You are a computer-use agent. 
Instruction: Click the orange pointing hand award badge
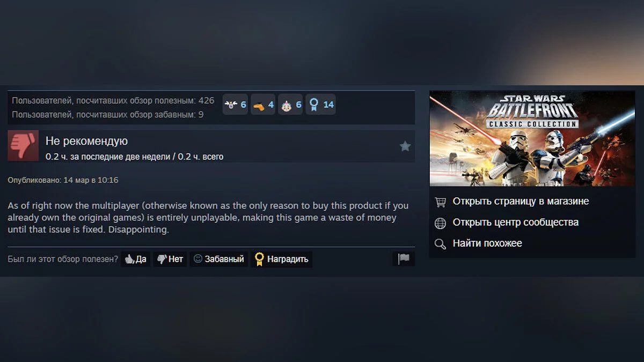[x=263, y=105]
